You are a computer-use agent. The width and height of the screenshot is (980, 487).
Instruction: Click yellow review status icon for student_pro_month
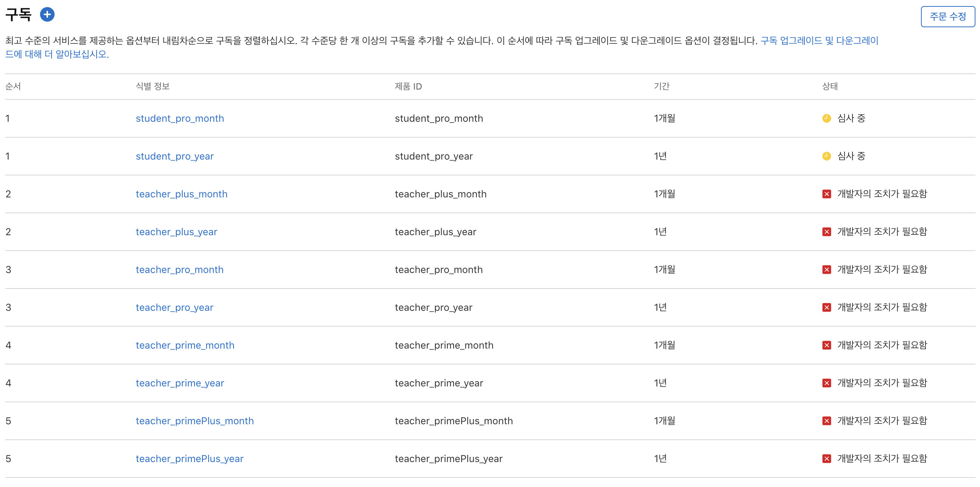point(826,118)
